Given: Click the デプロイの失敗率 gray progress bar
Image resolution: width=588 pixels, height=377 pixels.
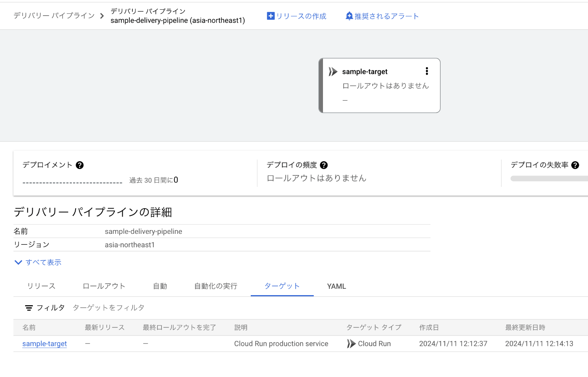Looking at the screenshot, I should click(549, 178).
